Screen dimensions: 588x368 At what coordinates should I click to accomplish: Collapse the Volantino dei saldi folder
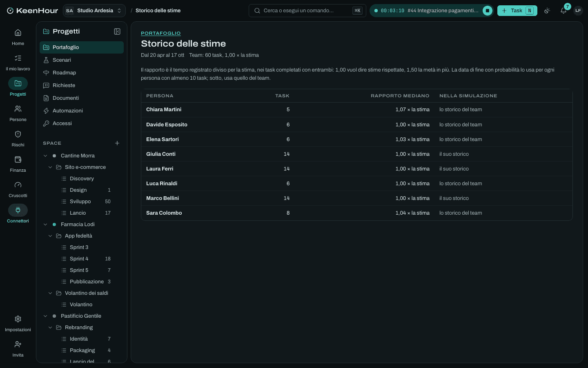coord(50,293)
